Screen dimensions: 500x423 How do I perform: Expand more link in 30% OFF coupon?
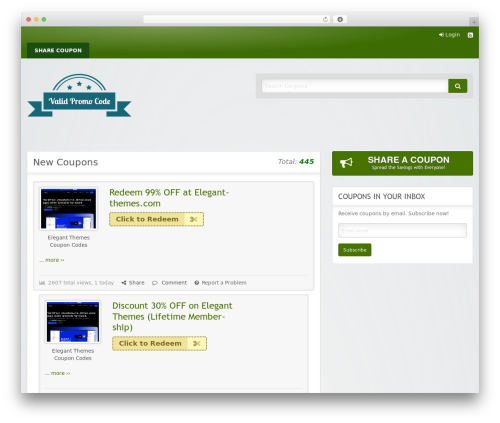click(60, 373)
